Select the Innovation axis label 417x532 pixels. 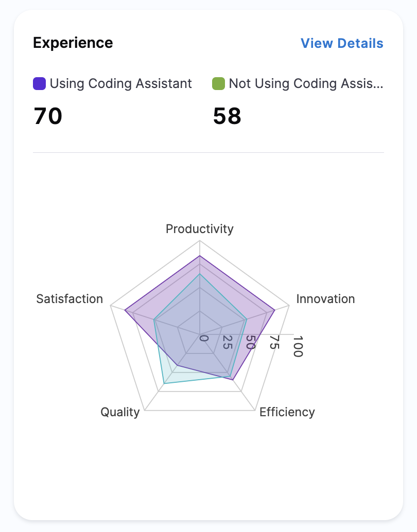[x=325, y=299]
